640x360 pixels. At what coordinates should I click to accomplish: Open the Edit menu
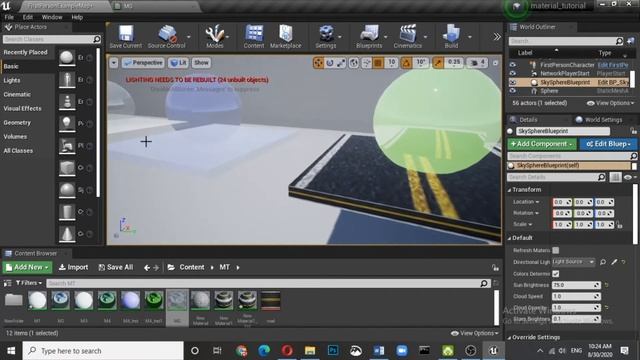tap(28, 17)
